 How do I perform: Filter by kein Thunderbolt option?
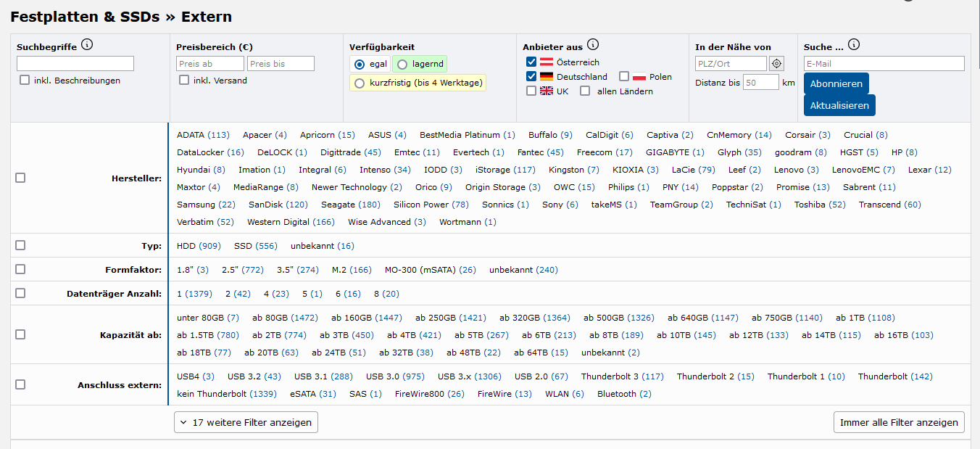[227, 394]
